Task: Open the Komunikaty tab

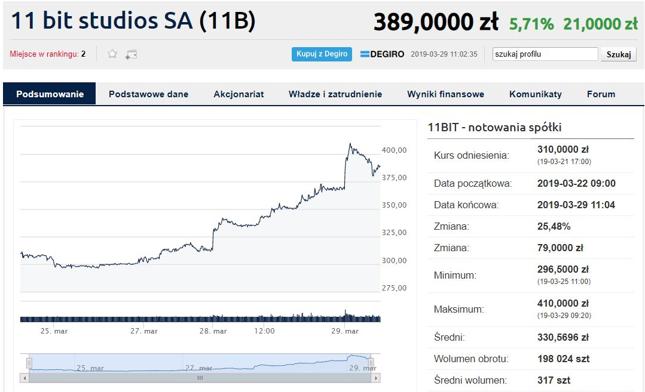Action: point(535,94)
